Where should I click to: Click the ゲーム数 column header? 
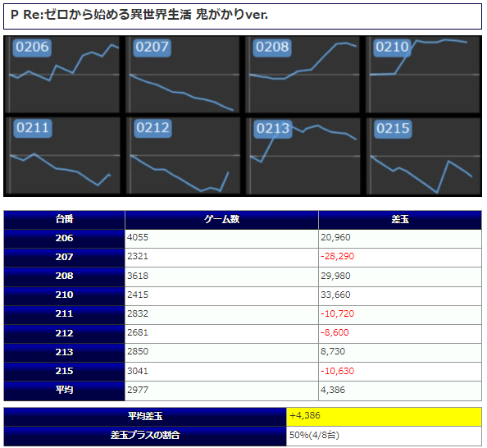point(221,220)
